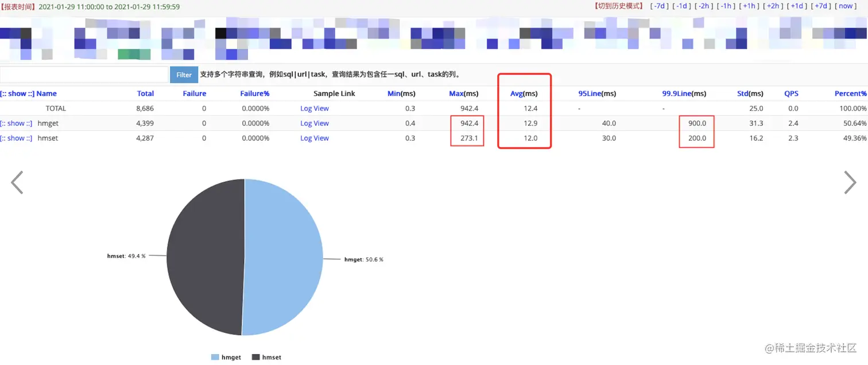This screenshot has width=868, height=365.
Task: Sort by the 95Line(ms) column header
Action: pos(597,94)
